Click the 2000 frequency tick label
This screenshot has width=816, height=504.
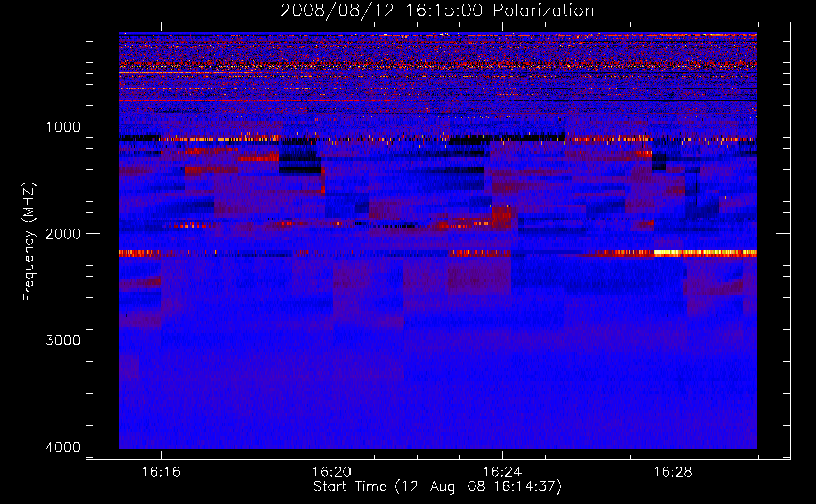tap(64, 234)
